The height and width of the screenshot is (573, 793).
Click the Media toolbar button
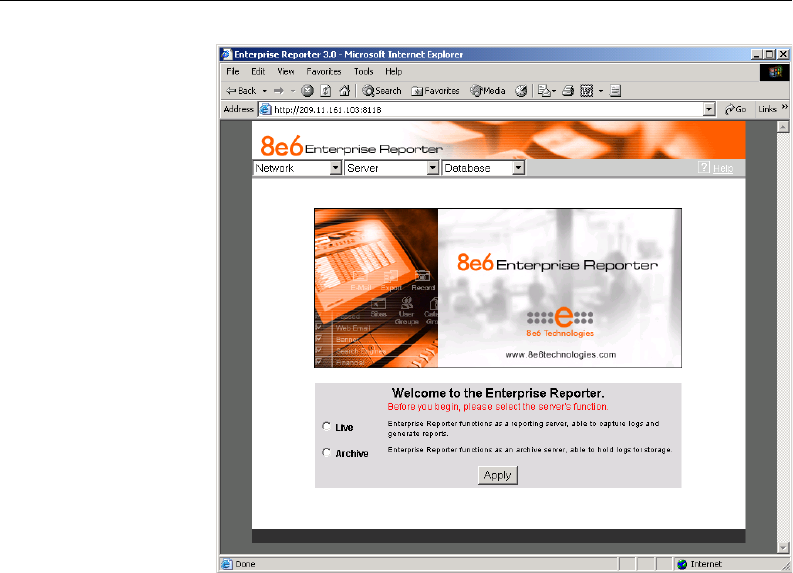pos(488,91)
